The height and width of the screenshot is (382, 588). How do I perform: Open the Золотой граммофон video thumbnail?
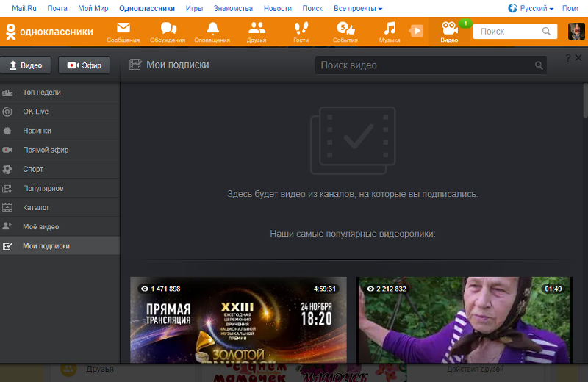[x=239, y=320]
